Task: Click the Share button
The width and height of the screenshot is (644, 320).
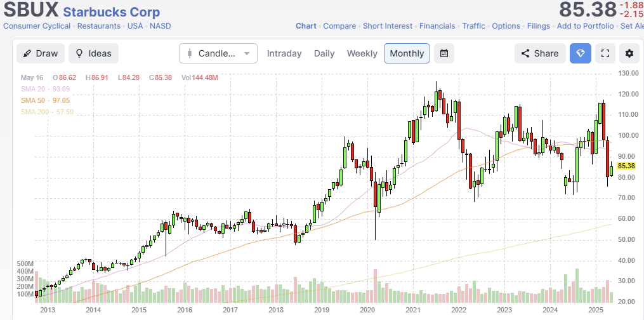Action: pos(540,53)
